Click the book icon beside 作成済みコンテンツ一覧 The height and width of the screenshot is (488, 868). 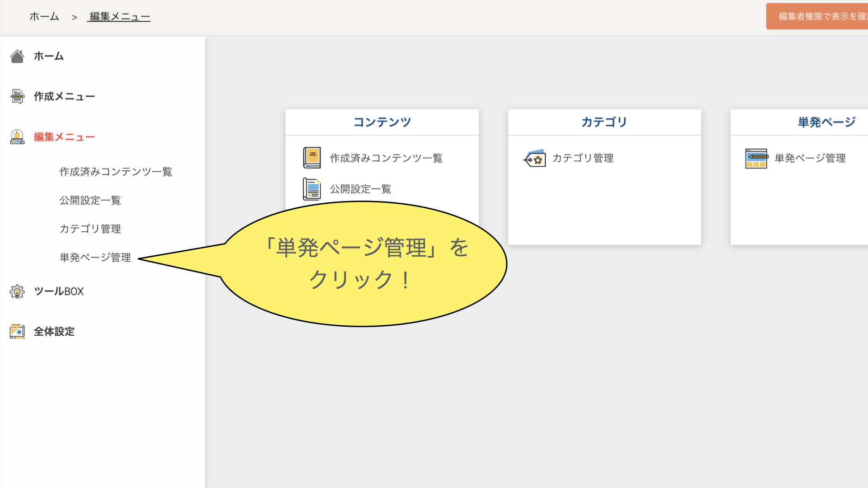311,158
